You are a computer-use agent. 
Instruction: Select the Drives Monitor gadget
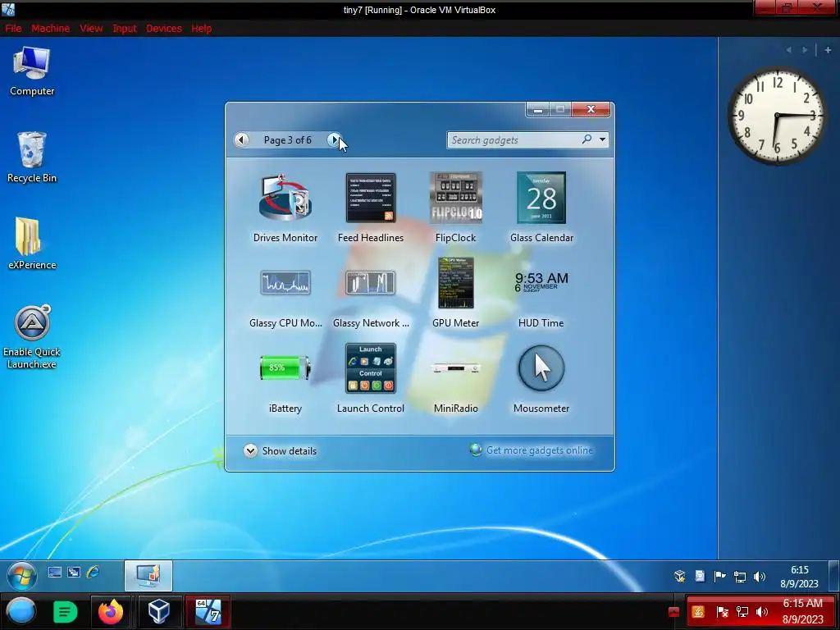click(285, 208)
